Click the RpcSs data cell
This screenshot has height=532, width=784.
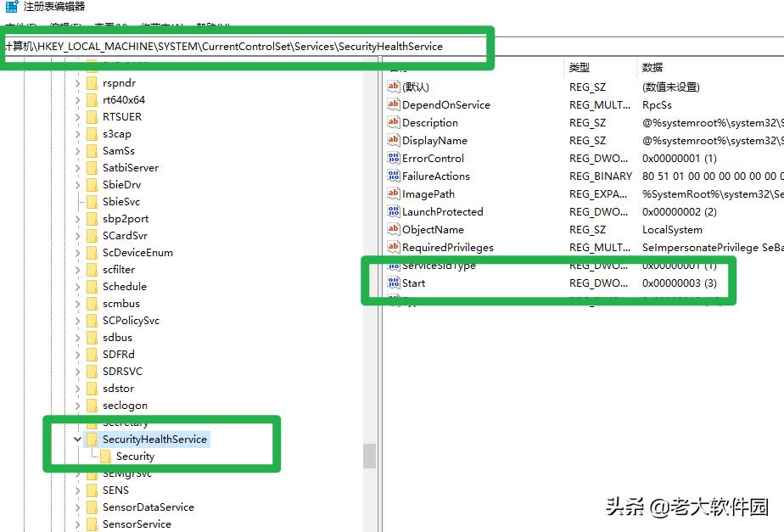pos(657,105)
